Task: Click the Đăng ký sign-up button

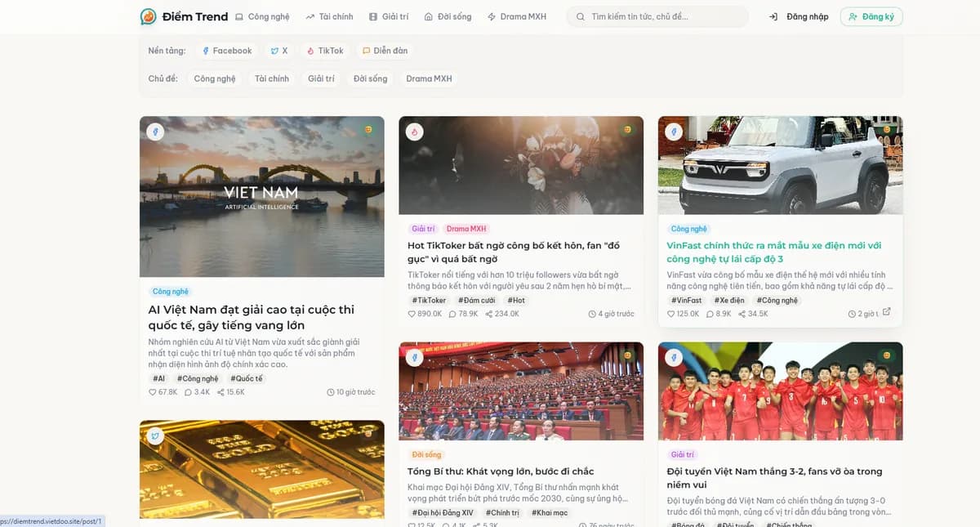Action: pyautogui.click(x=871, y=16)
